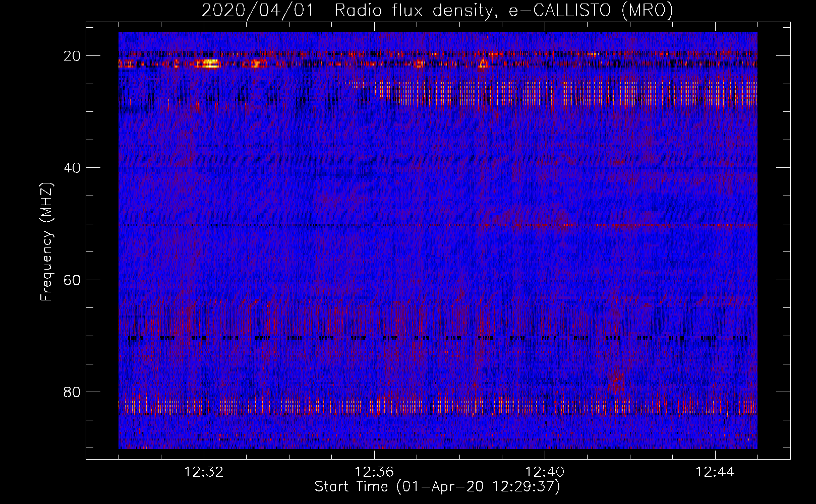Click the '12:32' time tick label
Screen dimensions: 816x504
[204, 472]
